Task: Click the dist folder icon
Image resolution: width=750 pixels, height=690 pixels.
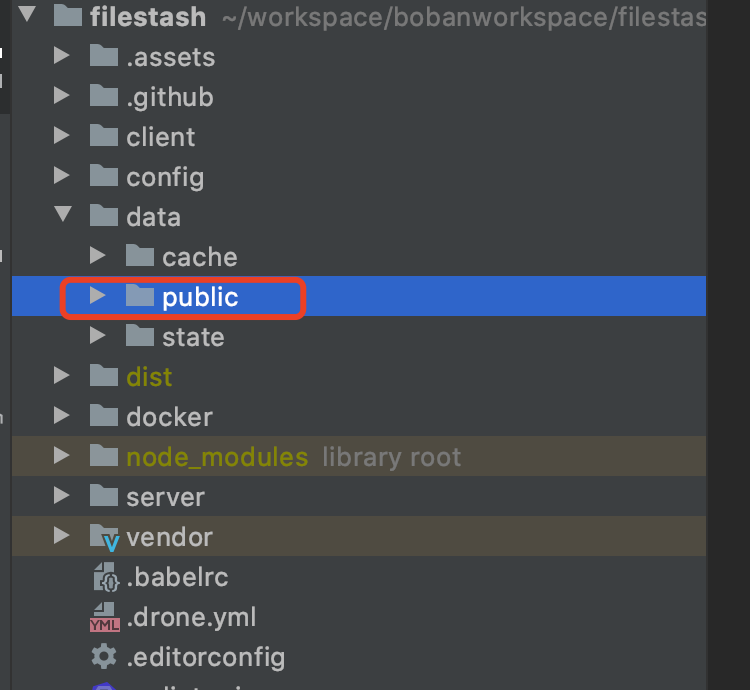Action: point(104,377)
